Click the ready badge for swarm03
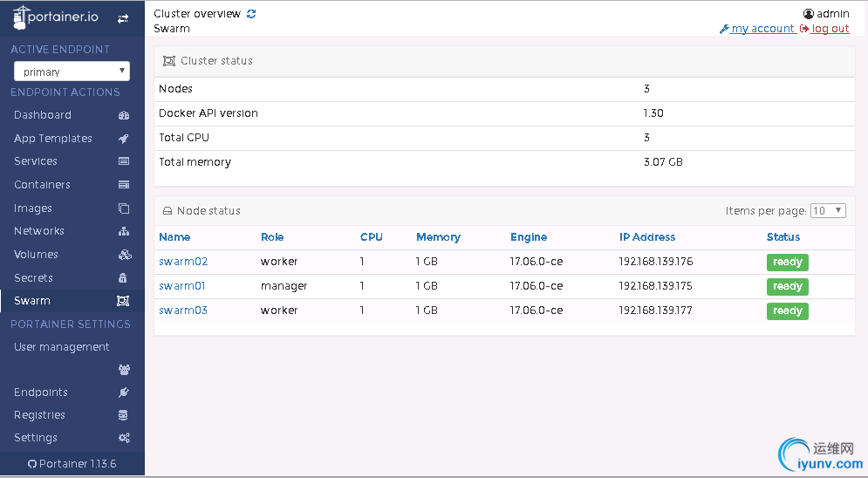The width and height of the screenshot is (868, 478). pyautogui.click(x=787, y=311)
